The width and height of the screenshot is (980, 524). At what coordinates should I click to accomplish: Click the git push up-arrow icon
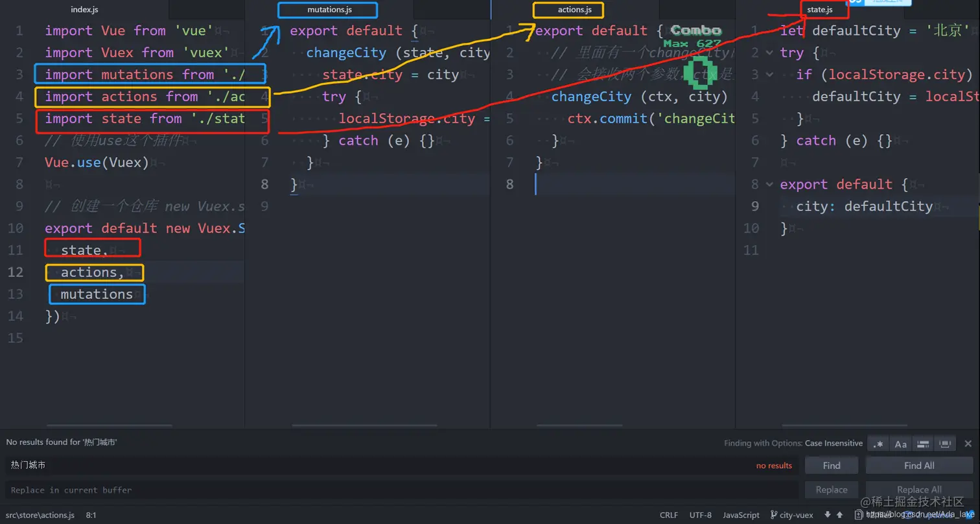839,515
